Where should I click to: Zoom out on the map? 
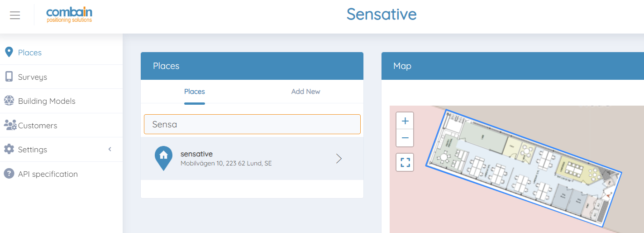(405, 138)
